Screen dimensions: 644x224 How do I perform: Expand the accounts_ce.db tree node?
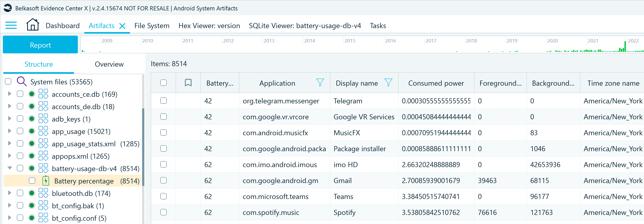10,94
